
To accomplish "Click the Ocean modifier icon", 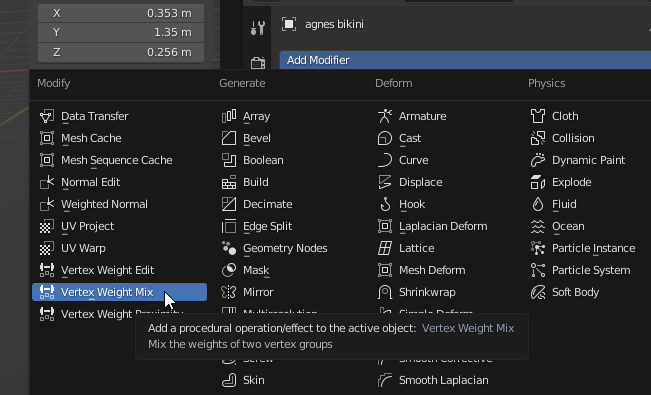I will (x=538, y=226).
